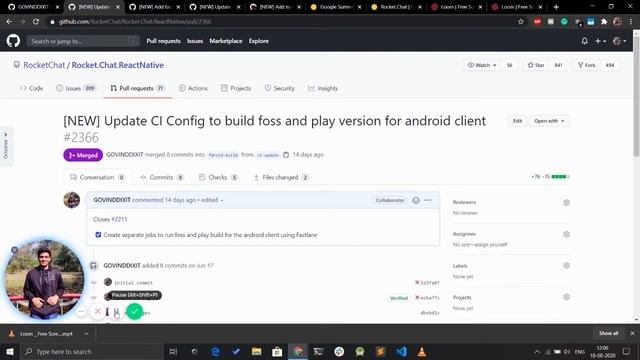
Task: Open the Create new plus dropdown
Action: pyautogui.click(x=600, y=41)
